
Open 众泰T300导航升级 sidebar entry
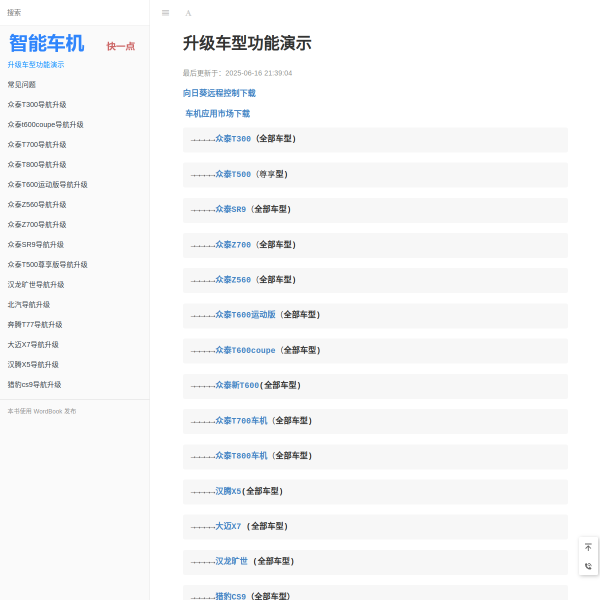click(37, 104)
